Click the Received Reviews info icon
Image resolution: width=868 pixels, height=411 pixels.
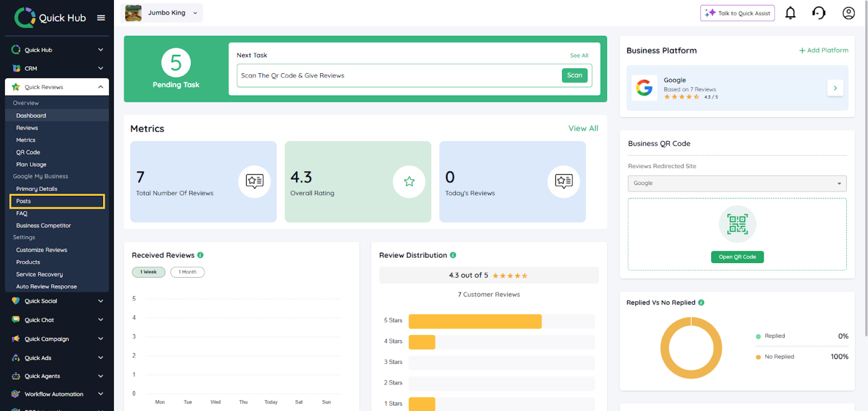pyautogui.click(x=200, y=255)
